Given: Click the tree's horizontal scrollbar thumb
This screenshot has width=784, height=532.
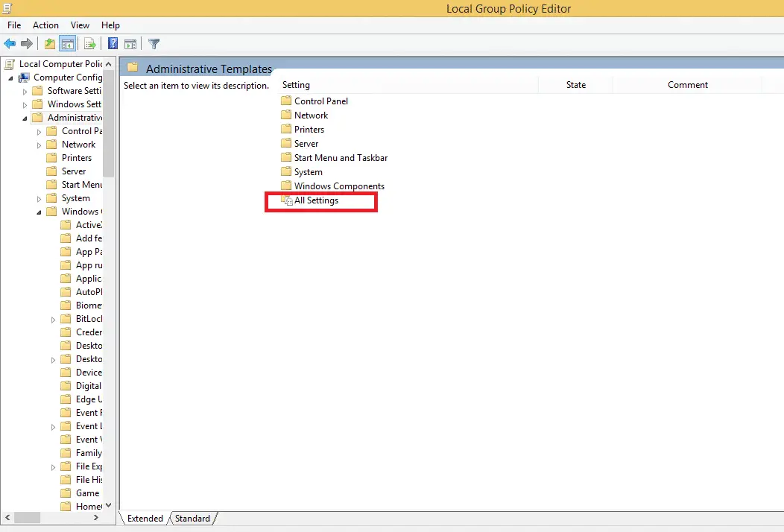Looking at the screenshot, I should tap(27, 518).
